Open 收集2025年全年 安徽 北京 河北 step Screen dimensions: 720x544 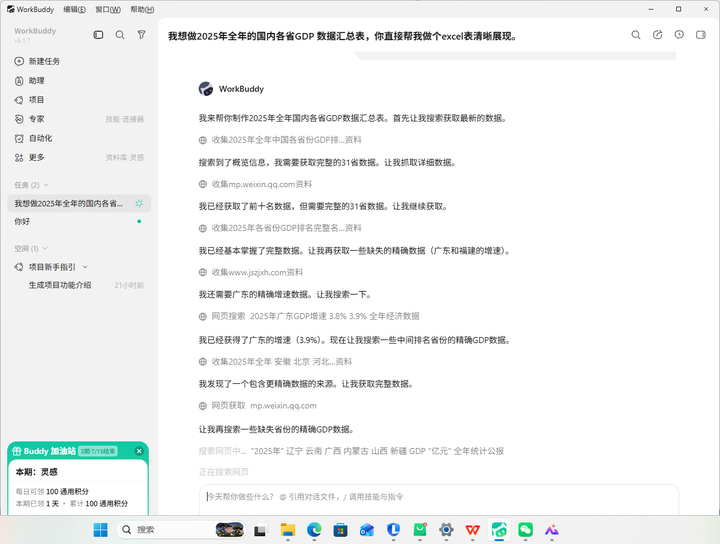pos(276,362)
